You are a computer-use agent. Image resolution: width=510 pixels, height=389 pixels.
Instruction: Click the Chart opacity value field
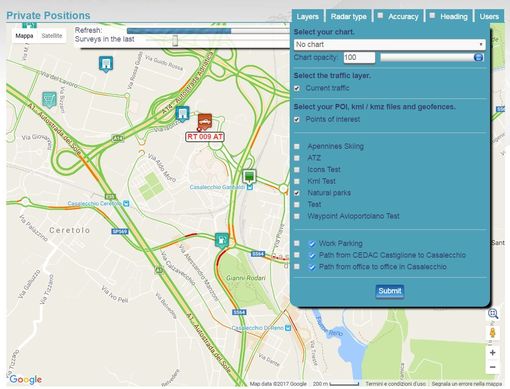(x=359, y=57)
